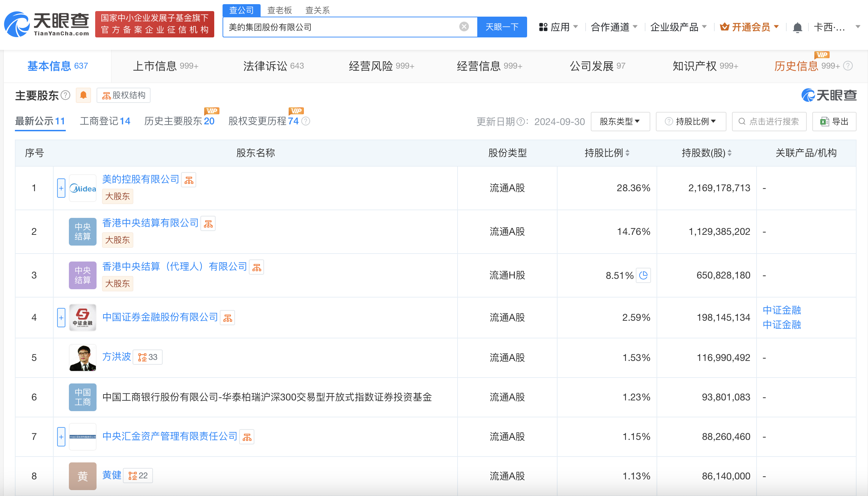This screenshot has height=496, width=868.
Task: Open the 历史信息 VIP tab
Action: pyautogui.click(x=807, y=66)
